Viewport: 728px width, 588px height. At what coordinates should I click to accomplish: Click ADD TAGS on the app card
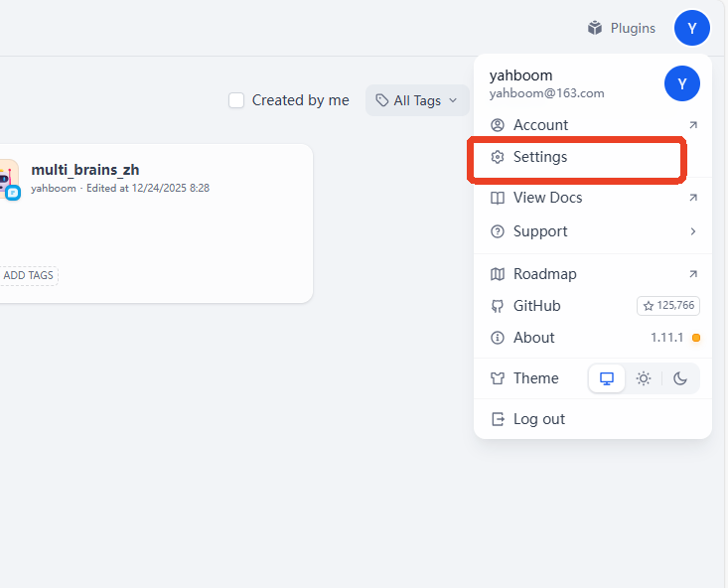[28, 275]
